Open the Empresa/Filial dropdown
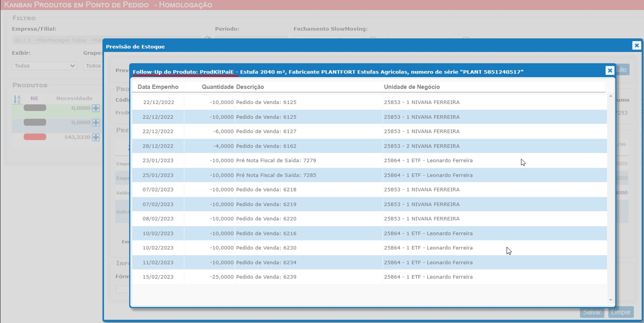This screenshot has width=644, height=323. point(106,40)
